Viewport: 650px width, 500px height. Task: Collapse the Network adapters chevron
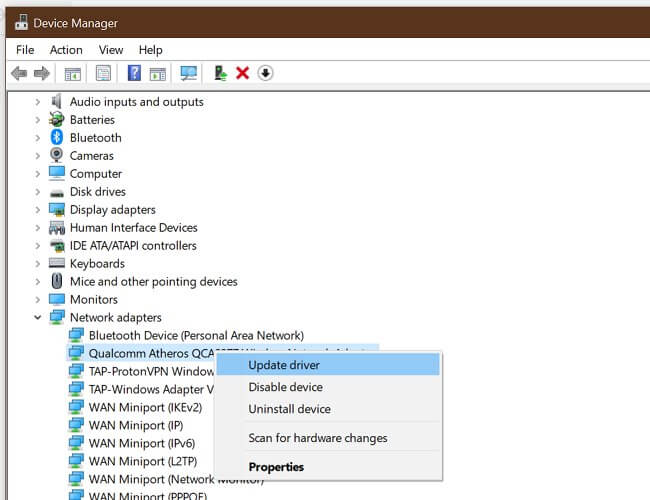[38, 317]
